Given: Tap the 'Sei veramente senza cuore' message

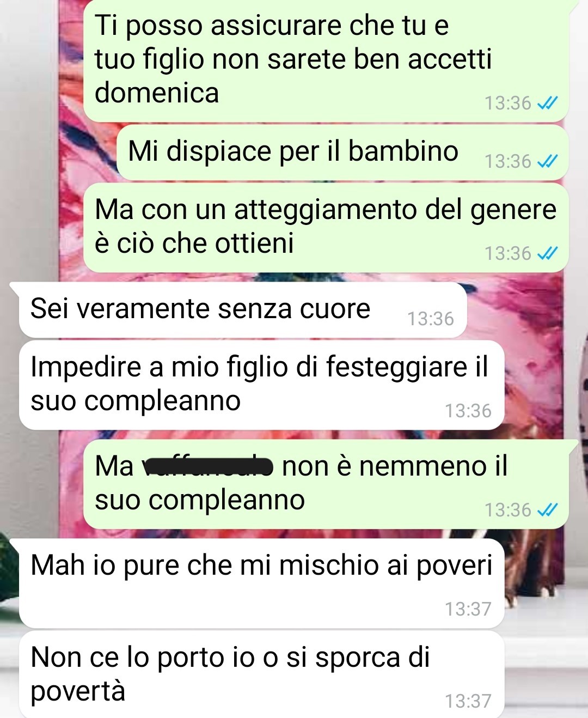Looking at the screenshot, I should click(x=243, y=310).
